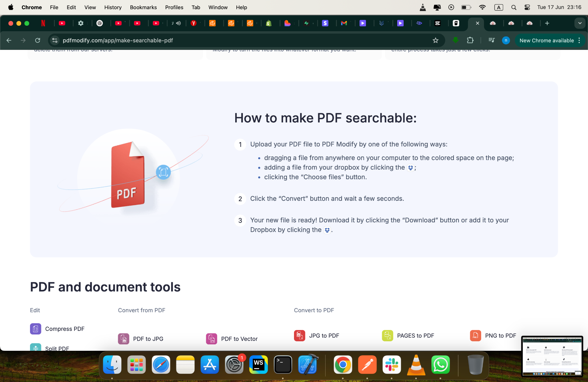Open Notes from the Dock
The width and height of the screenshot is (588, 382).
[185, 365]
